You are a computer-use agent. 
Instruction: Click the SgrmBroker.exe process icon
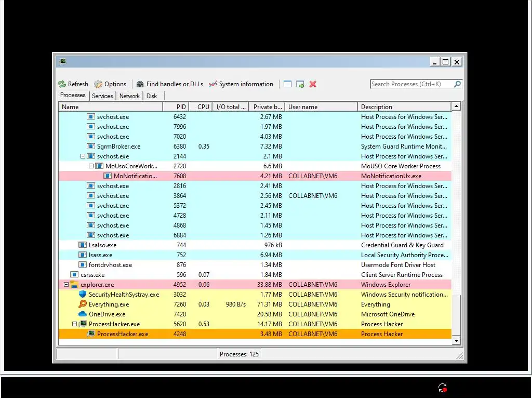[x=90, y=146]
